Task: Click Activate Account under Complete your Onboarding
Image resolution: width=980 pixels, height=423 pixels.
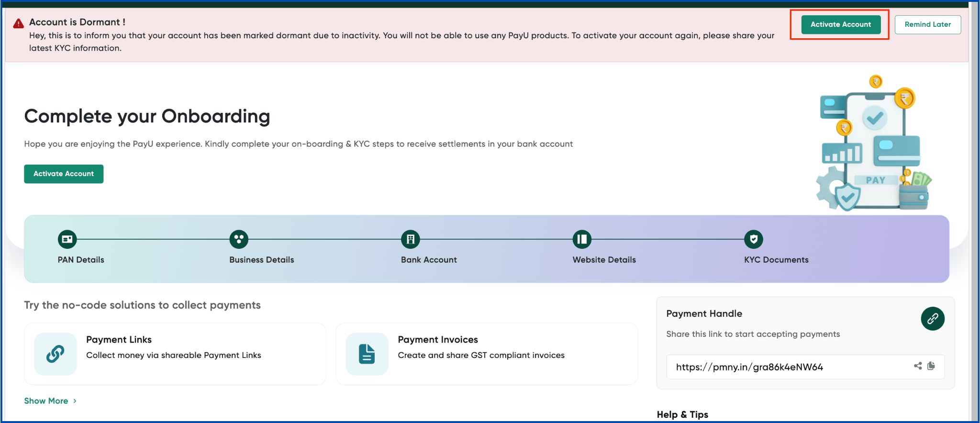Action: (64, 174)
